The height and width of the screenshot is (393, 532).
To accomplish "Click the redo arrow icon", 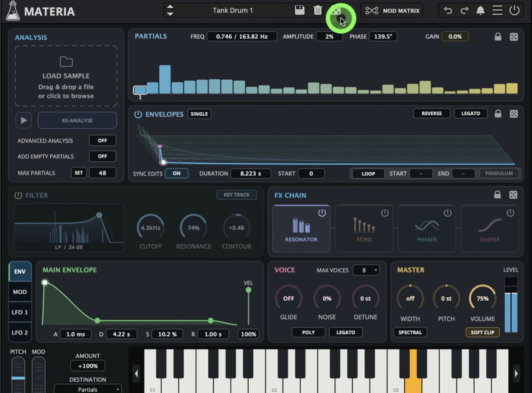I will (x=464, y=10).
